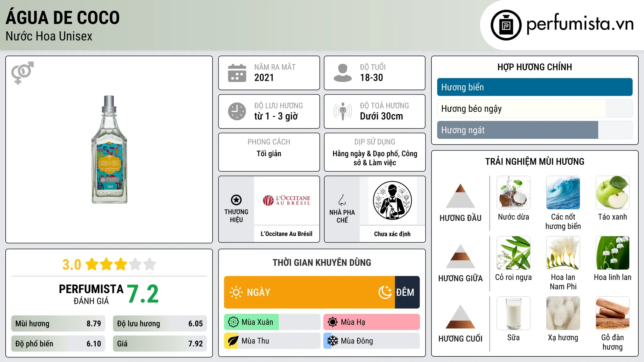Click the launch year value 2021
The image size is (644, 362).
click(x=264, y=78)
